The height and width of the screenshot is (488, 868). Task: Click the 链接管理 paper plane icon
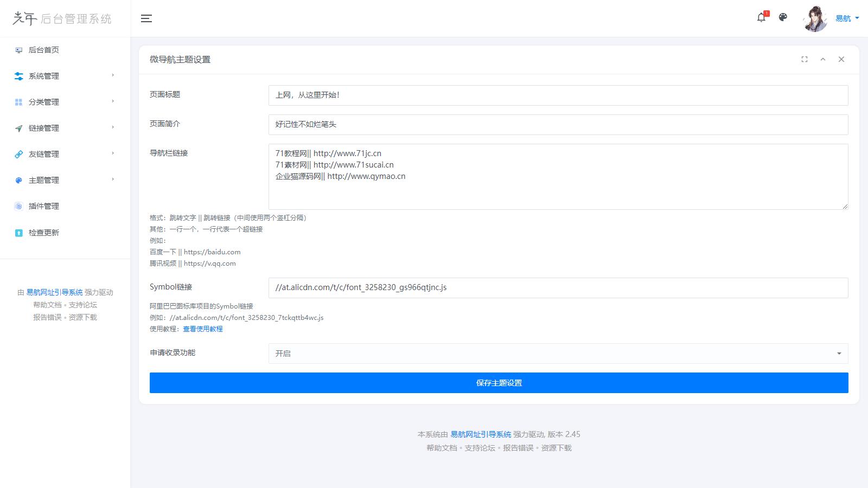click(19, 128)
